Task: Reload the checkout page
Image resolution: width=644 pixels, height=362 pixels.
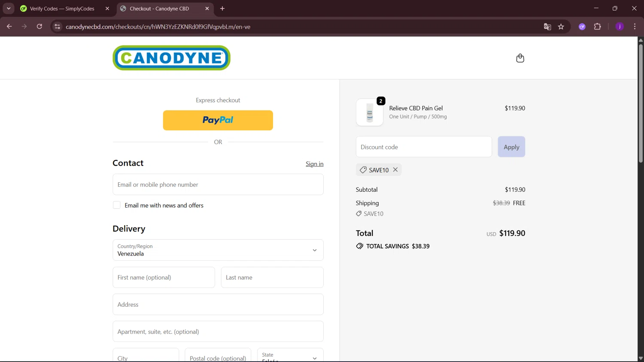Action: [x=39, y=27]
